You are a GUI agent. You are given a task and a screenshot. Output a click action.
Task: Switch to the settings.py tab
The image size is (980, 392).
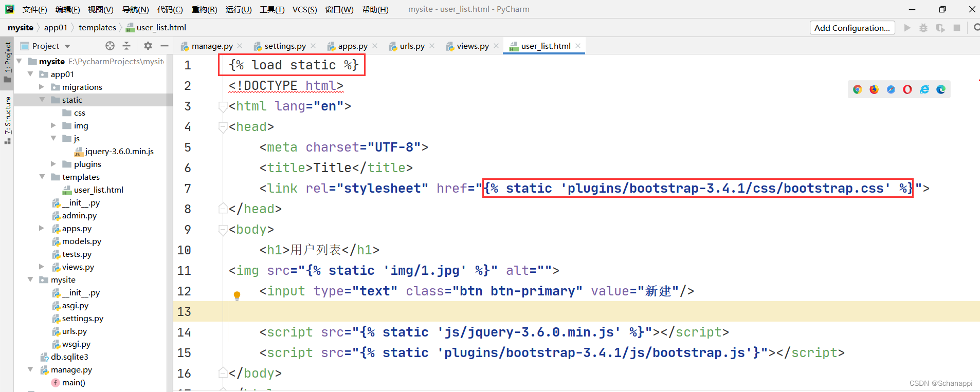click(285, 46)
